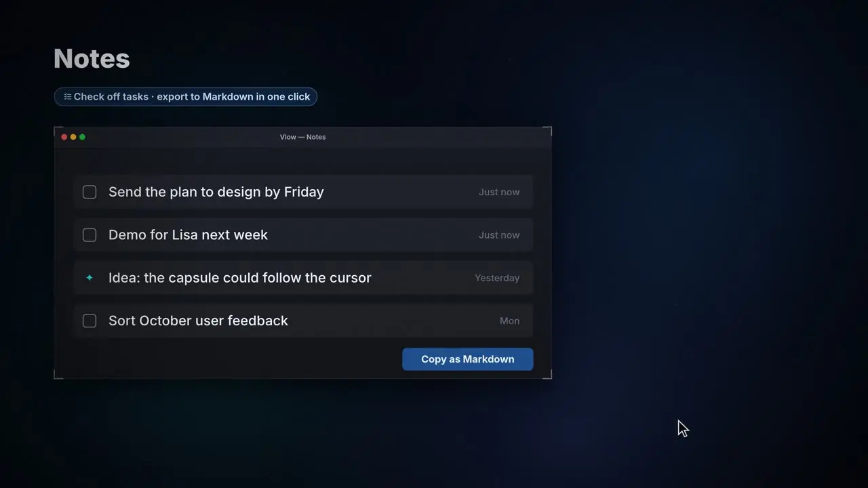Click the checklist icon in the feature pill
The height and width of the screenshot is (488, 868).
pyautogui.click(x=68, y=97)
